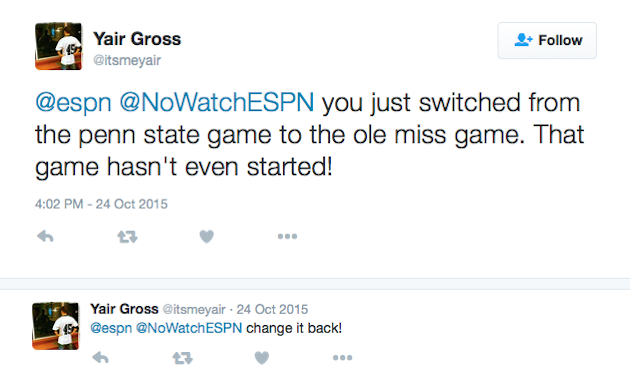The width and height of the screenshot is (630, 370).
Task: Open Yair Gross profile picture in main tweet
Action: coord(59,46)
